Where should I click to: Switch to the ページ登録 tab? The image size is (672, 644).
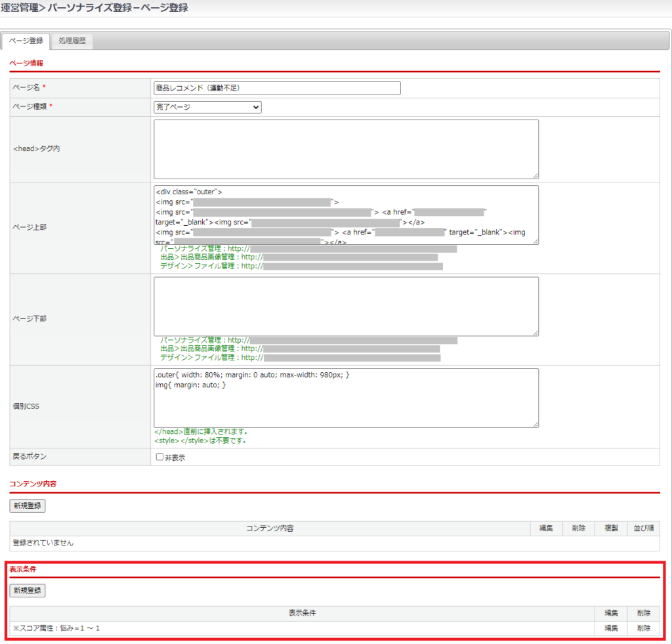(x=26, y=41)
